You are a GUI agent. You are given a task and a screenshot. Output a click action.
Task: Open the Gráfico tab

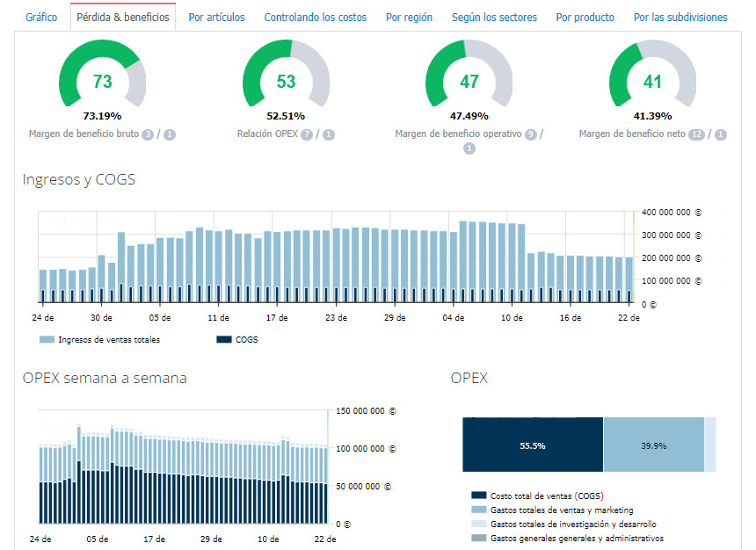[x=41, y=18]
